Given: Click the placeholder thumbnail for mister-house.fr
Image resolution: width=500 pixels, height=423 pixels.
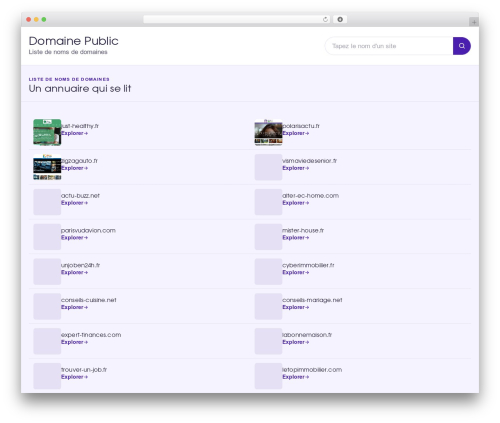Looking at the screenshot, I should (268, 237).
